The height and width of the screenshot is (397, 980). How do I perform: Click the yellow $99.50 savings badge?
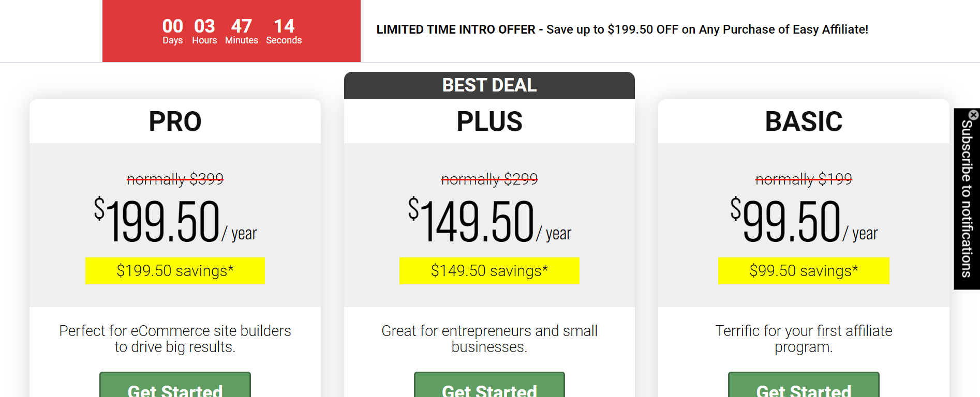804,270
